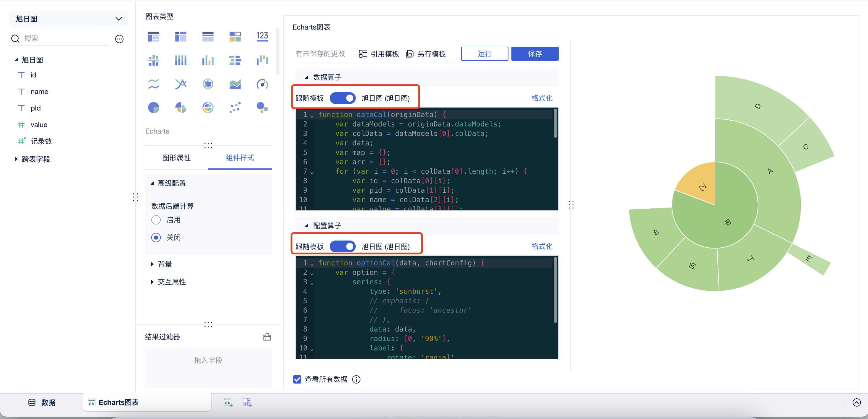Click the yellow Z sunburst segment
Screen dimensions: 868x419
[x=700, y=184]
